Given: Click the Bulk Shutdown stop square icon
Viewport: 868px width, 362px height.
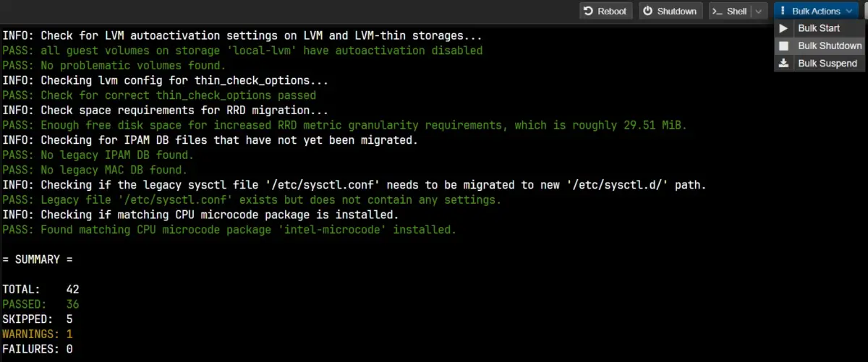Looking at the screenshot, I should 783,46.
